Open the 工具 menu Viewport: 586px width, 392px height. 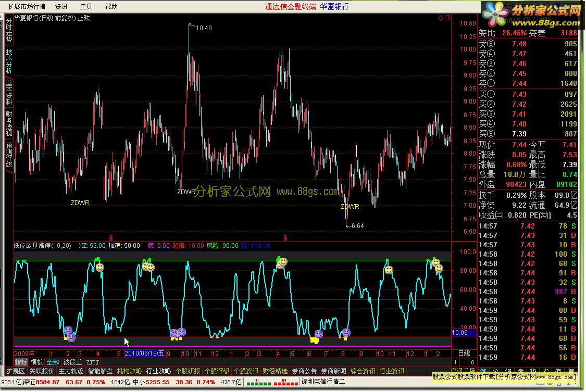pyautogui.click(x=86, y=6)
